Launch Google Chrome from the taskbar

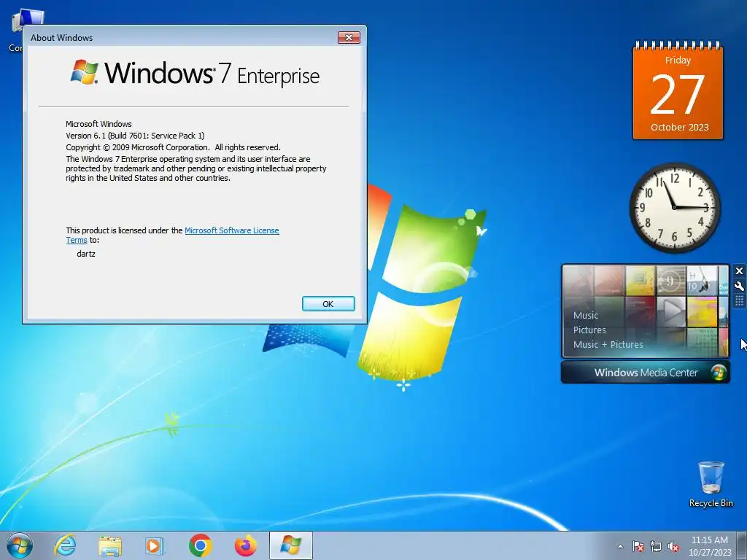click(200, 545)
